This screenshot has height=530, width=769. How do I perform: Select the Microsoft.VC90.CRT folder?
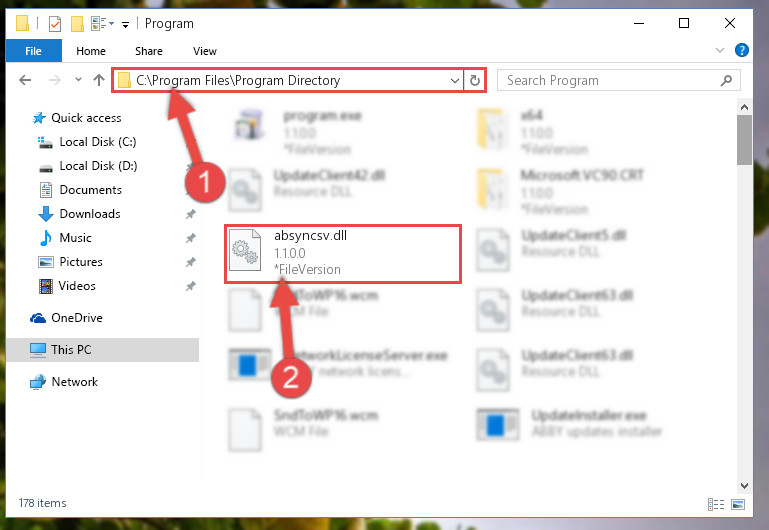560,191
